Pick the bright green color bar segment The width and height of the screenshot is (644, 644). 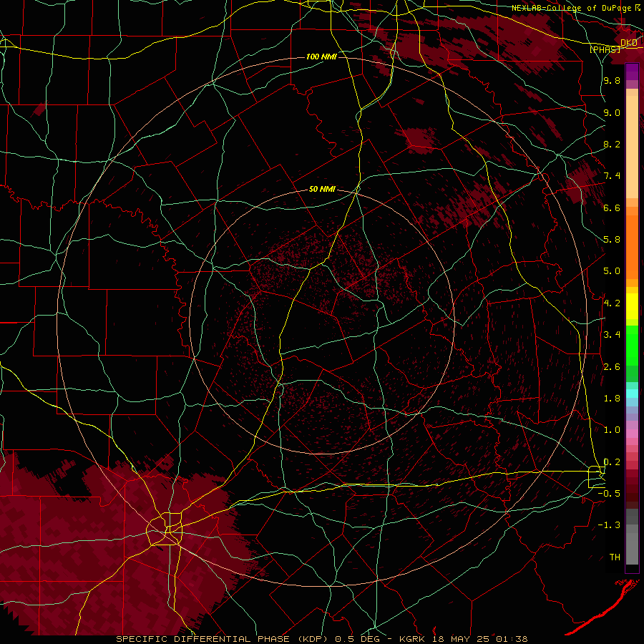tap(632, 346)
